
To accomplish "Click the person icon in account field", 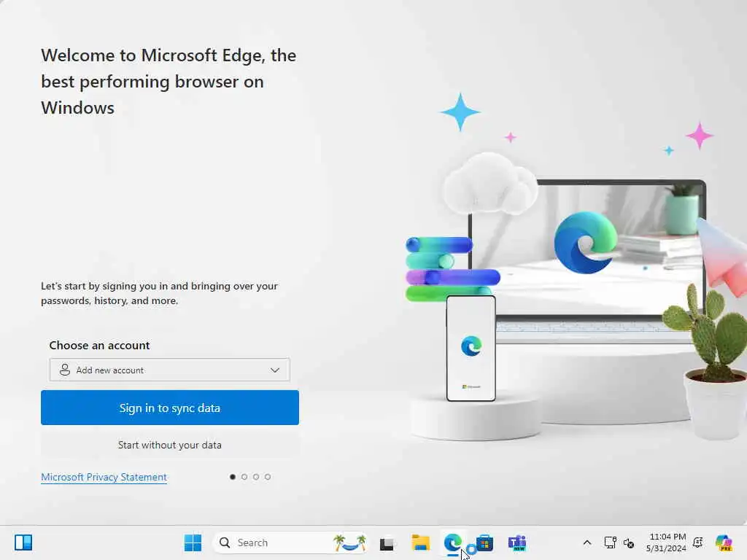I will click(65, 370).
